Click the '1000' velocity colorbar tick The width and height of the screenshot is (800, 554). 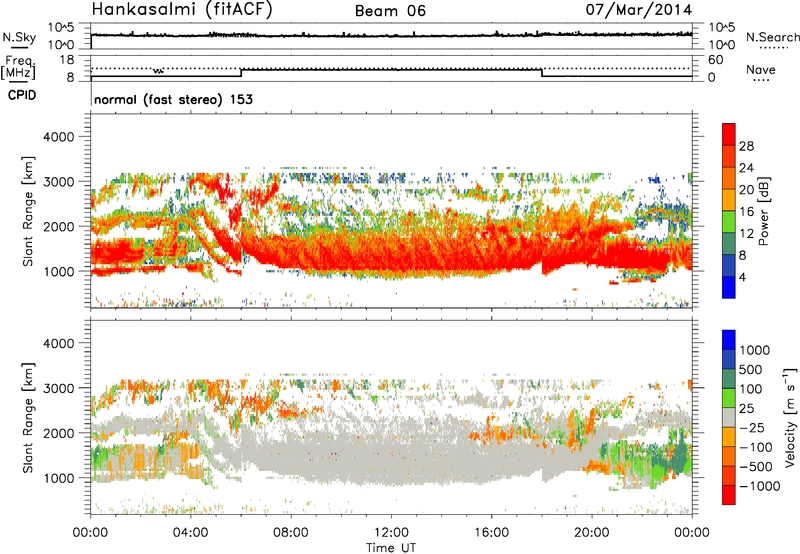pyautogui.click(x=755, y=350)
